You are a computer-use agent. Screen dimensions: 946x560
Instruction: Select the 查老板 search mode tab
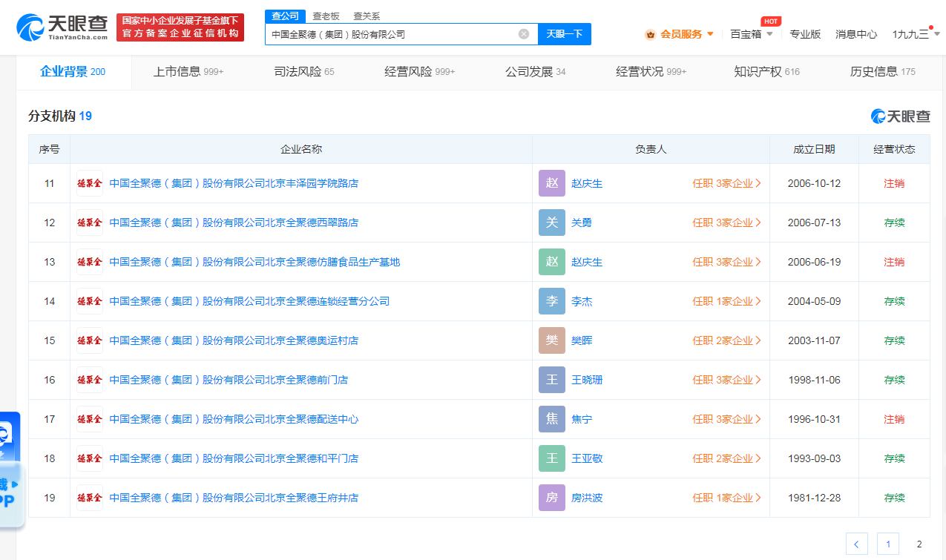point(326,16)
